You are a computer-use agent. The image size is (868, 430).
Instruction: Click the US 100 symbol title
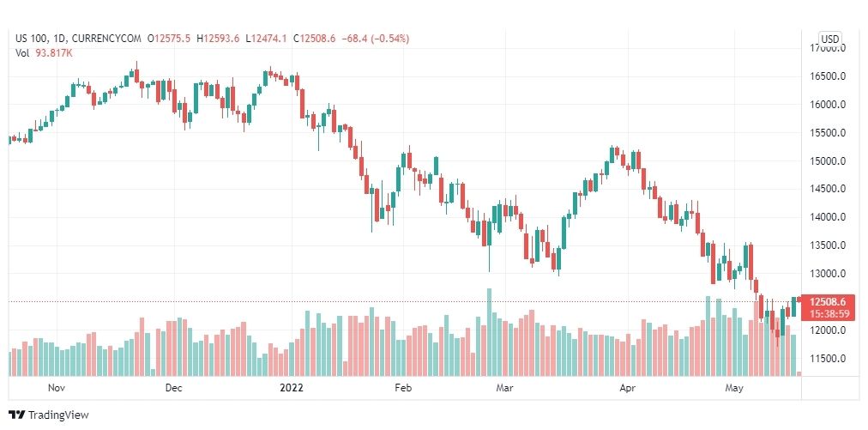click(32, 39)
